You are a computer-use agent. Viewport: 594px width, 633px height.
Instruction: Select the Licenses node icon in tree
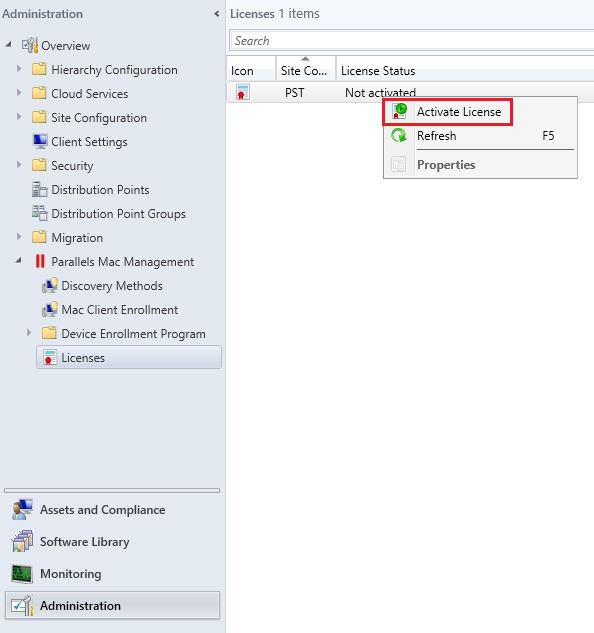tap(49, 358)
